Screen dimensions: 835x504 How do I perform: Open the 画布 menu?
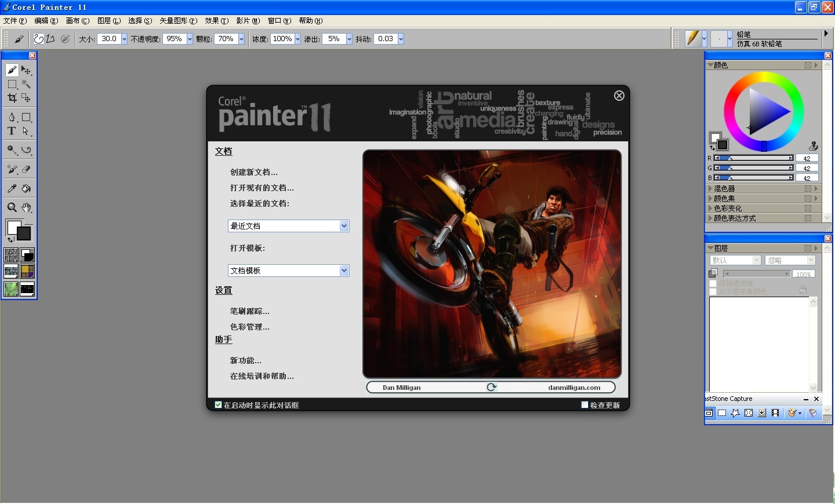78,21
